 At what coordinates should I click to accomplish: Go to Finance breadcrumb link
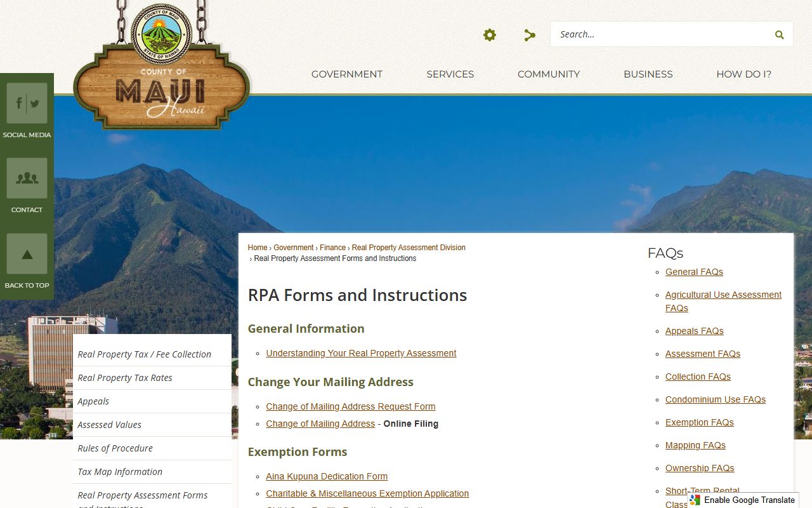coord(333,248)
